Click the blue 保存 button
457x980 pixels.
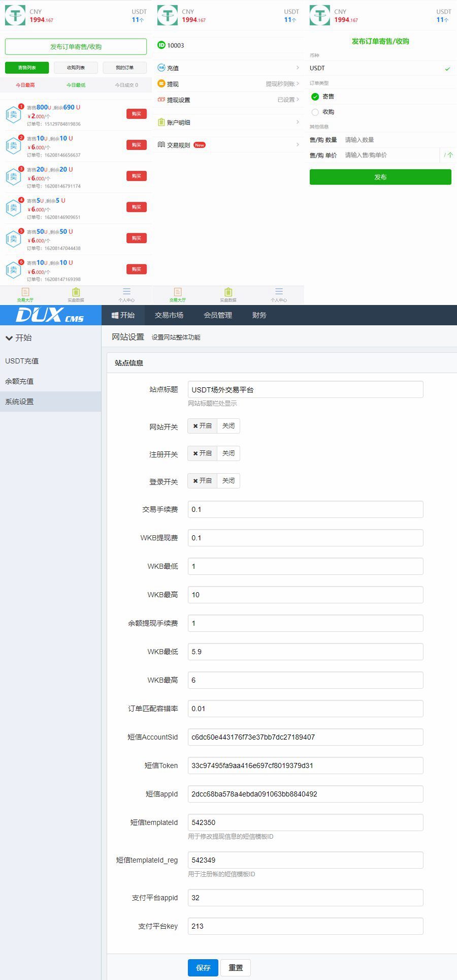click(203, 968)
